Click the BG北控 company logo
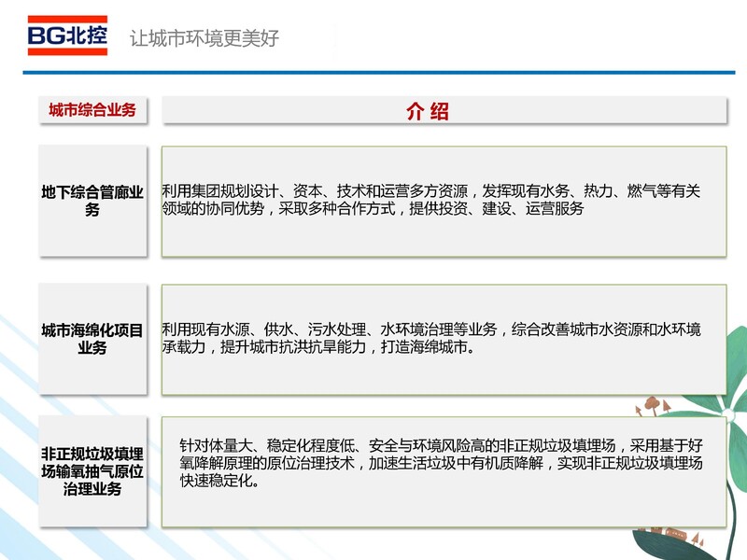The width and height of the screenshot is (747, 560). click(67, 35)
